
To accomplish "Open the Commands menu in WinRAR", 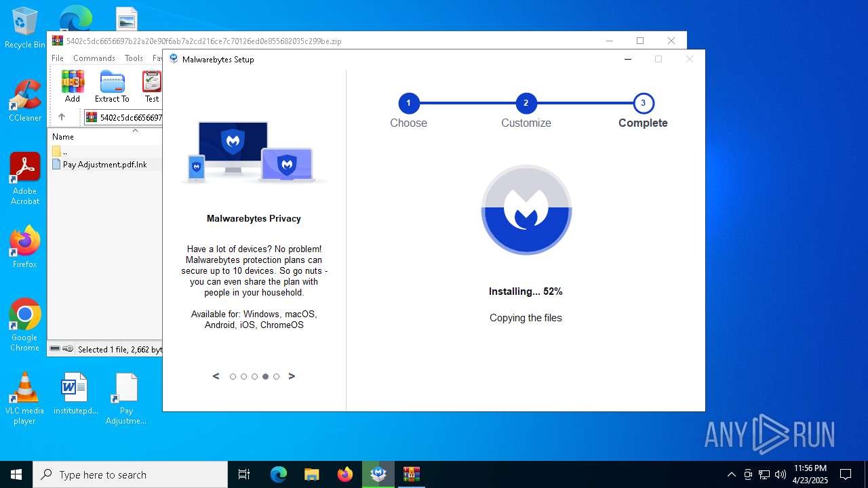I will pos(94,58).
